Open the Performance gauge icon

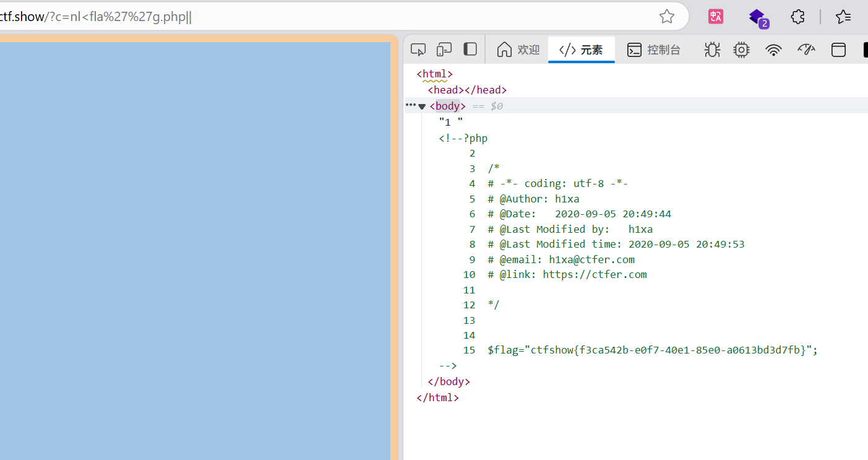806,50
